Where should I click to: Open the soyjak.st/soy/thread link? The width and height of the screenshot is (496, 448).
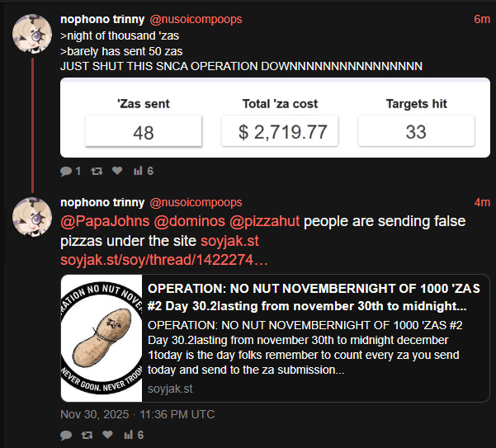tap(165, 260)
